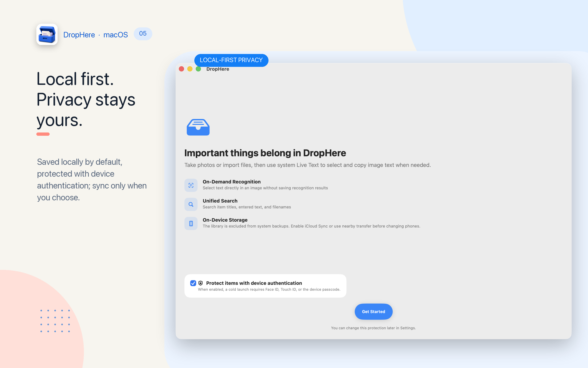Click the "library is excluded from system backups" text
The height and width of the screenshot is (368, 588).
point(312,226)
